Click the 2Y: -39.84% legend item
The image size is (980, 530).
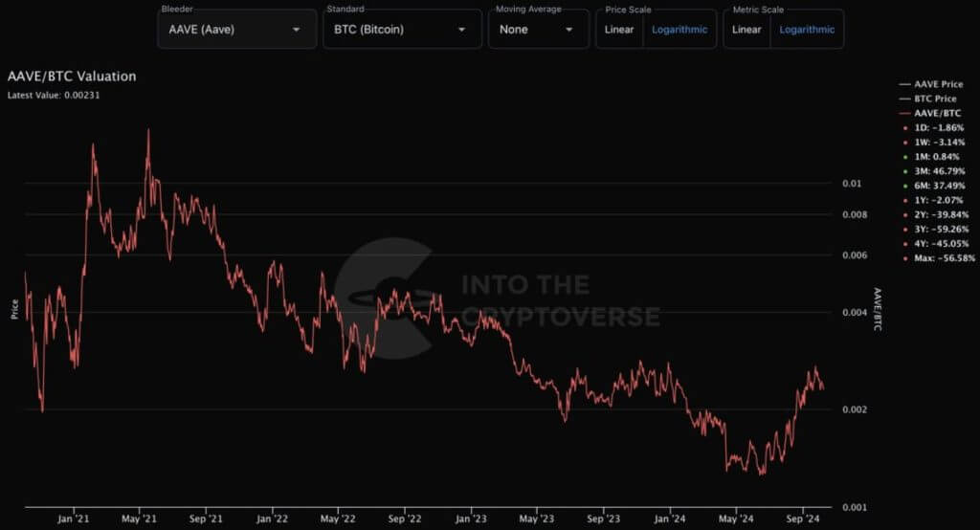coord(936,214)
